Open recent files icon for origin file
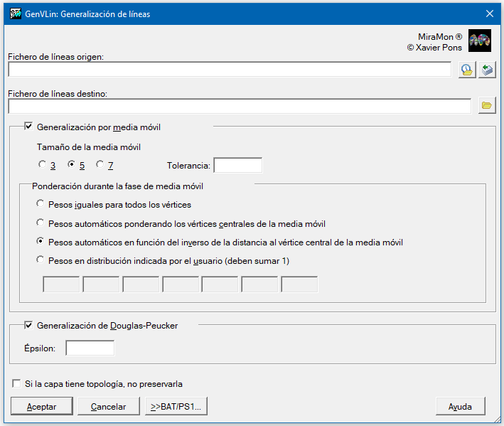 [x=467, y=70]
